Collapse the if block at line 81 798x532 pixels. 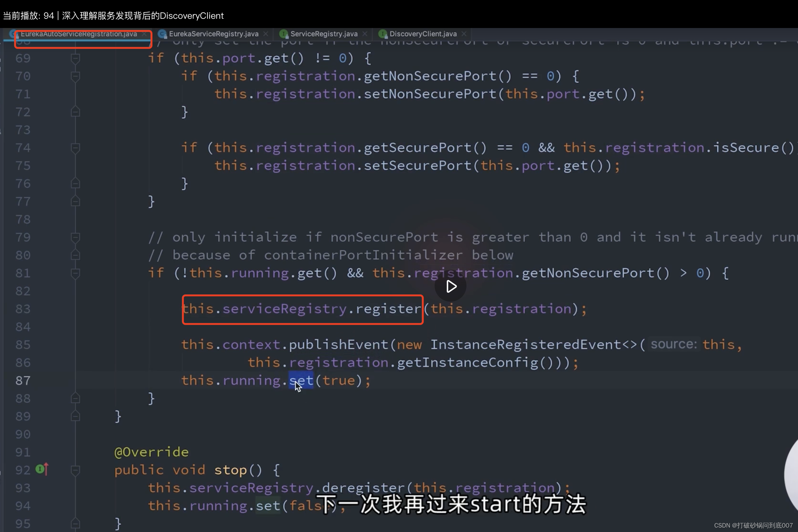(x=75, y=273)
